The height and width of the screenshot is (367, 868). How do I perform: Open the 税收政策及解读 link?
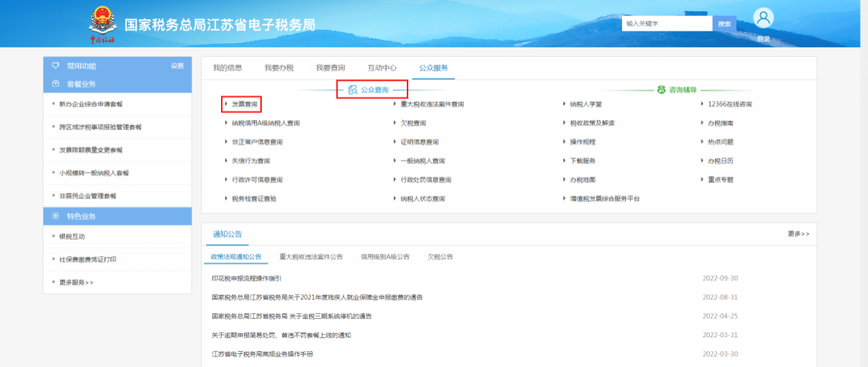coord(592,123)
